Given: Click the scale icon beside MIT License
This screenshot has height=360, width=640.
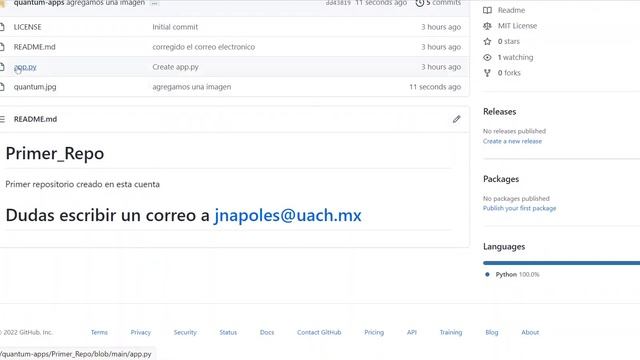Looking at the screenshot, I should pos(487,26).
